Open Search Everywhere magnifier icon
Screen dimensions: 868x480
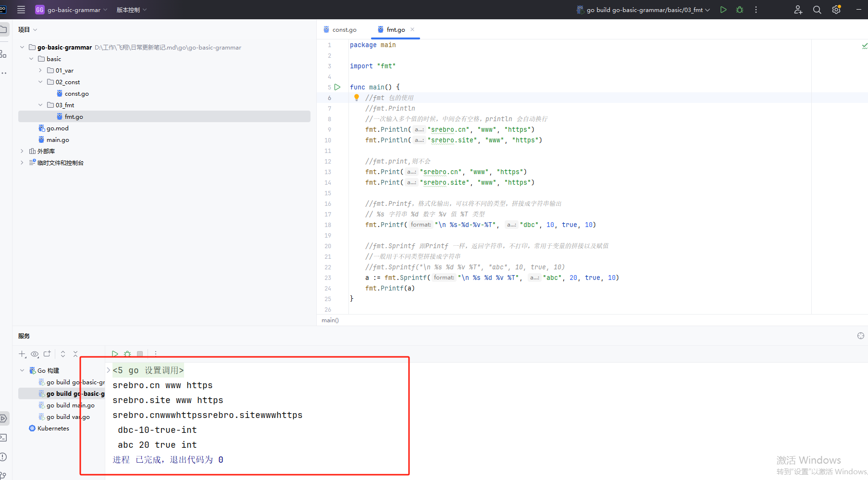coord(817,10)
